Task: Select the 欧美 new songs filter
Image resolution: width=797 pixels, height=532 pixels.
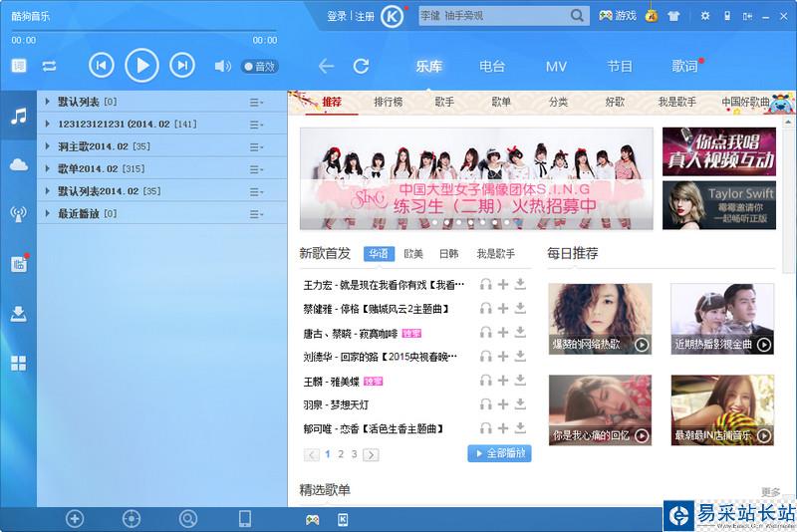Action: point(413,254)
